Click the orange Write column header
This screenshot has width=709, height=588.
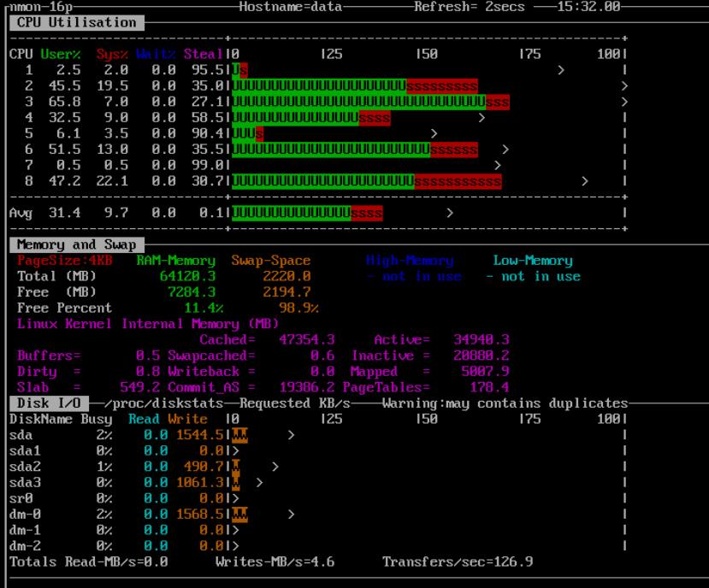pos(187,420)
